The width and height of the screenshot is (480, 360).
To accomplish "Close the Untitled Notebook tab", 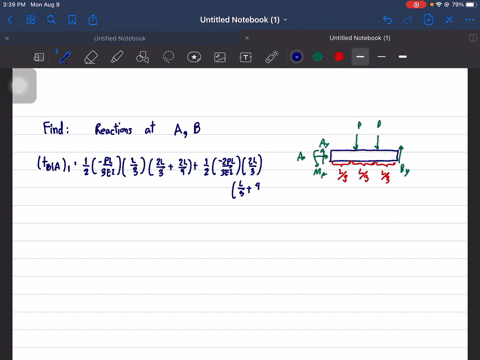I will click(x=7, y=39).
